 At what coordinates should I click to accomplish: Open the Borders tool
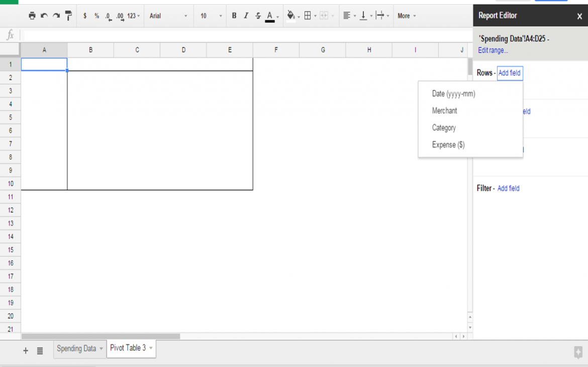308,16
